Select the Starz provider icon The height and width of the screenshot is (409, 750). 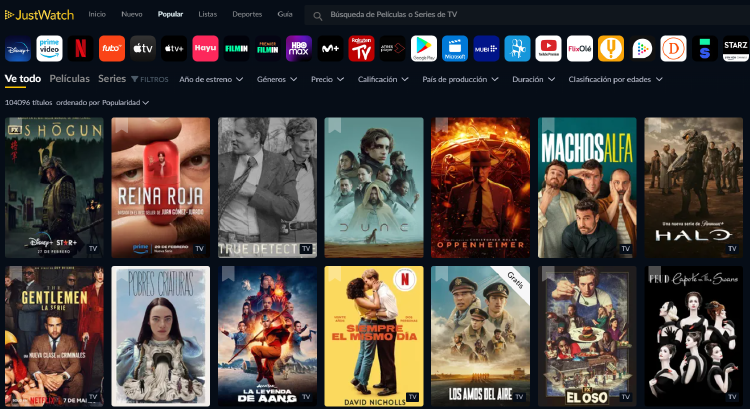735,49
